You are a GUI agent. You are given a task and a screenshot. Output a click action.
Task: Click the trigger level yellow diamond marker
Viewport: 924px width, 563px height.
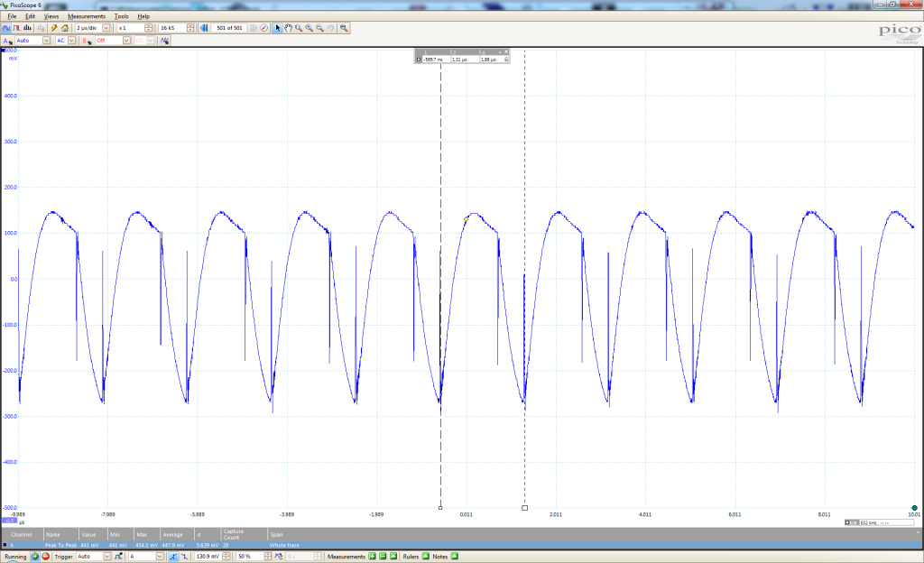467,219
